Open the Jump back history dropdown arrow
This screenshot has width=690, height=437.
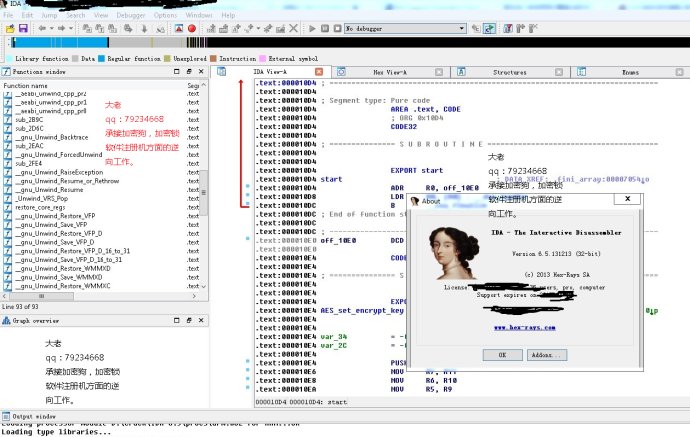pos(51,29)
